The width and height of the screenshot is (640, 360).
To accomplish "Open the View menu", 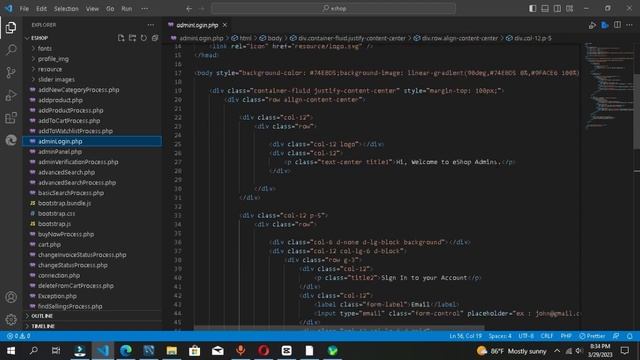I will click(x=92, y=9).
